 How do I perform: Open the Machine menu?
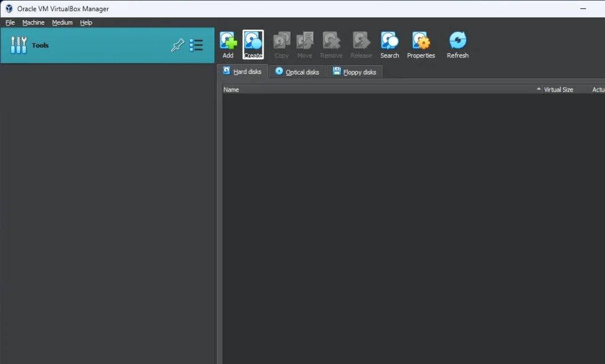click(x=33, y=22)
